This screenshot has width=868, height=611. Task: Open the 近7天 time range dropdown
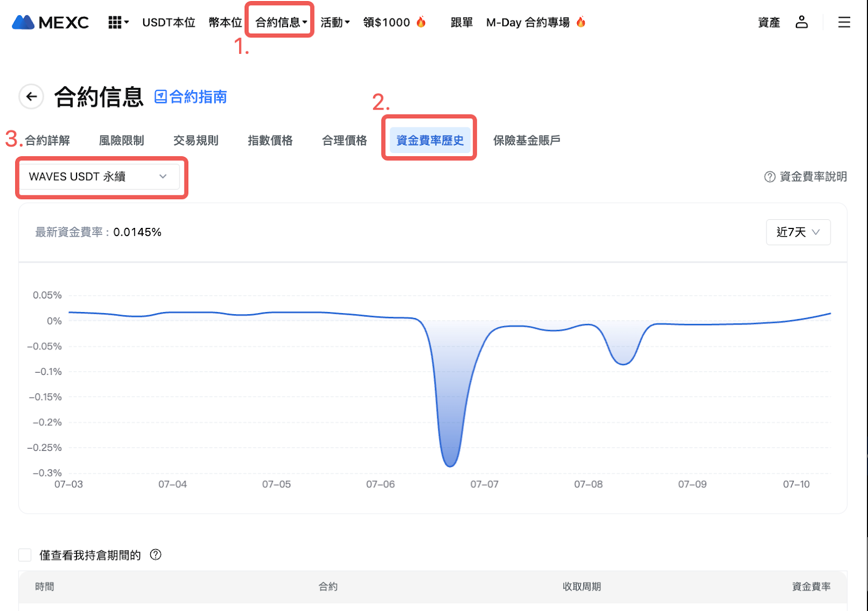pos(797,232)
